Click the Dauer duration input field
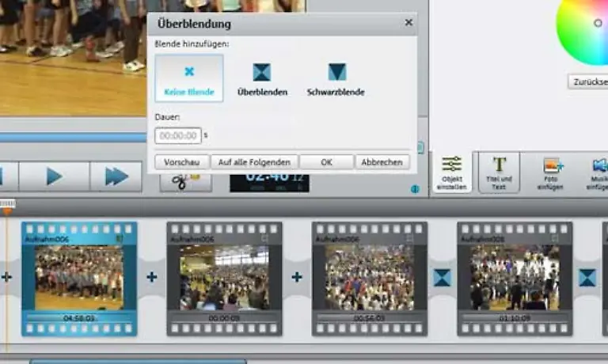608x364 pixels. click(x=178, y=136)
